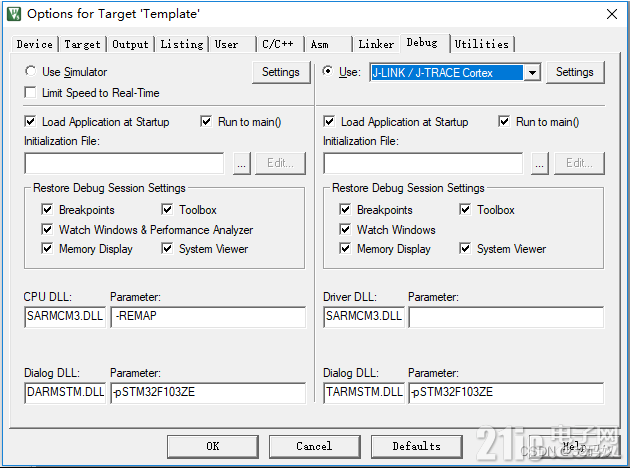Click the simulator Initialization File field

point(124,163)
